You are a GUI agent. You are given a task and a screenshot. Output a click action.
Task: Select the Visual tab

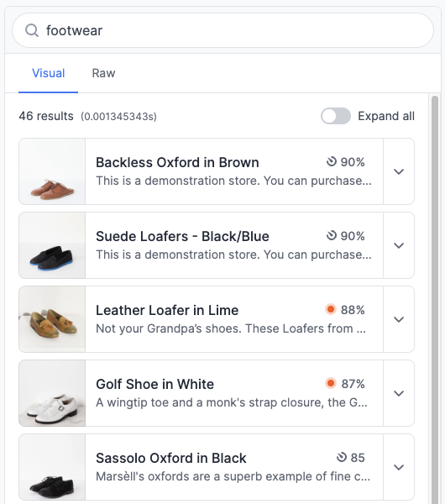(48, 73)
